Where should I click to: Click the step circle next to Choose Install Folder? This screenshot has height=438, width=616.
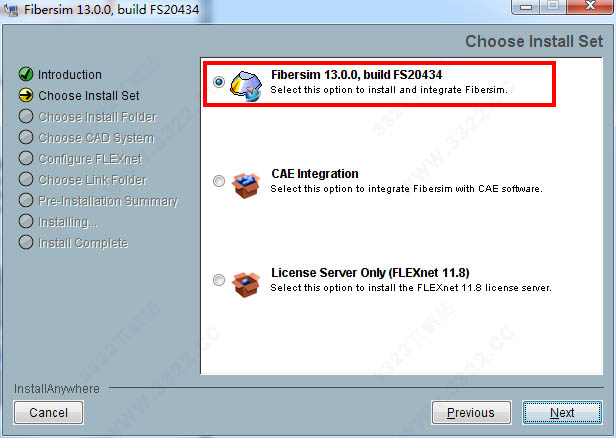point(26,116)
